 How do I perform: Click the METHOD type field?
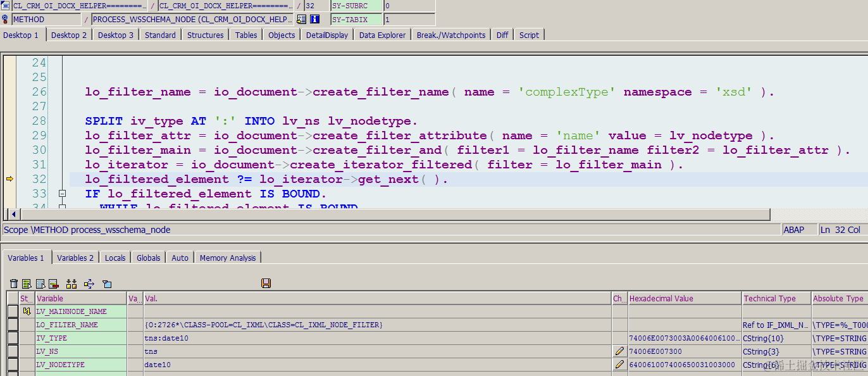[47, 20]
